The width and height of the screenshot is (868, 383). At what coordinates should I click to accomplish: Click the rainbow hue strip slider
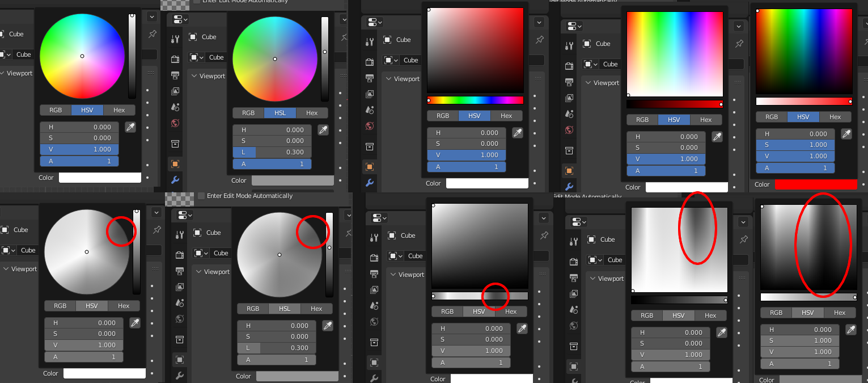[475, 100]
